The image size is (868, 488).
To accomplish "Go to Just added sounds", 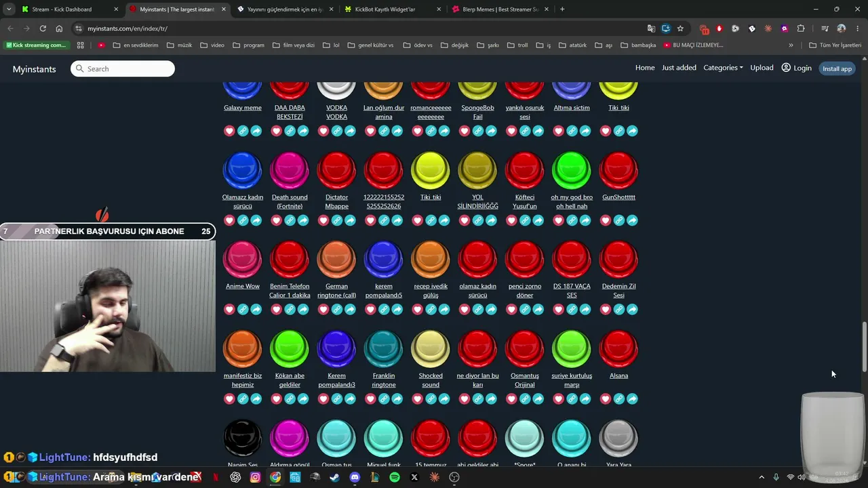I will click(679, 68).
